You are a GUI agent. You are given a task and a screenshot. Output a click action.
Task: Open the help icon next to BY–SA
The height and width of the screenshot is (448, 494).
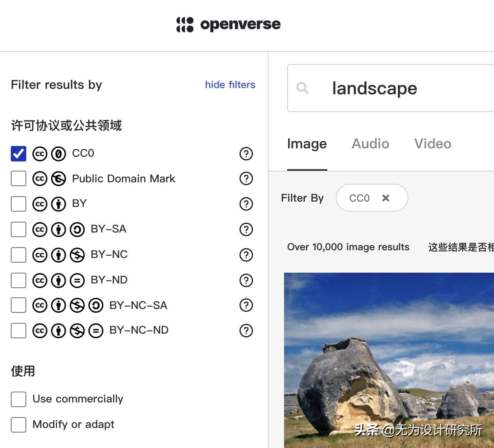(246, 229)
